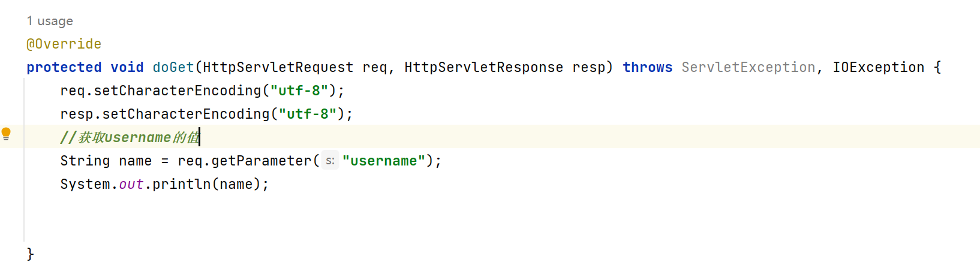Click the throws keyword
Image resolution: width=980 pixels, height=280 pixels.
(647, 67)
